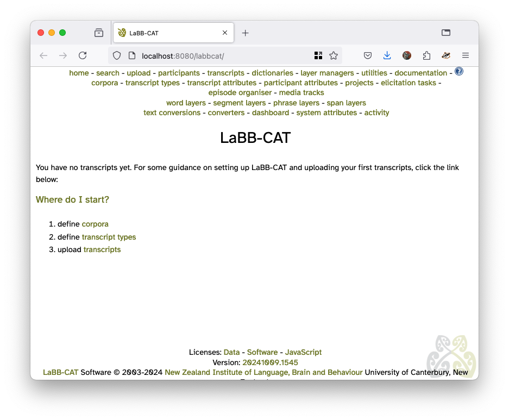Click the browser back arrow
Image resolution: width=509 pixels, height=420 pixels.
[43, 56]
